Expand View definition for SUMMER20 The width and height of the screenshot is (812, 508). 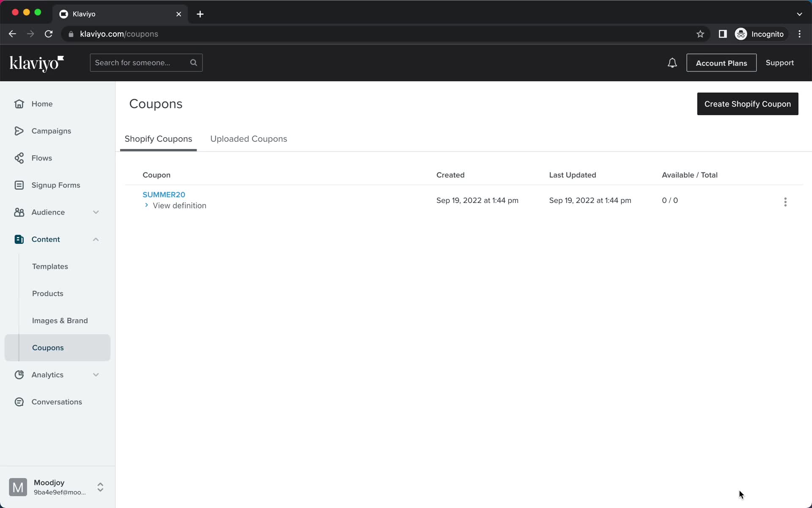(x=175, y=205)
